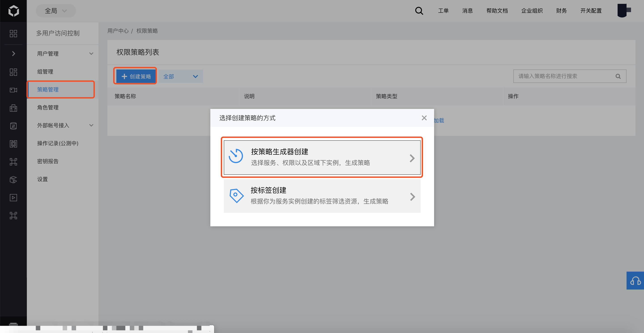The width and height of the screenshot is (644, 333).
Task: Click the 说明 column header
Action: pyautogui.click(x=249, y=96)
